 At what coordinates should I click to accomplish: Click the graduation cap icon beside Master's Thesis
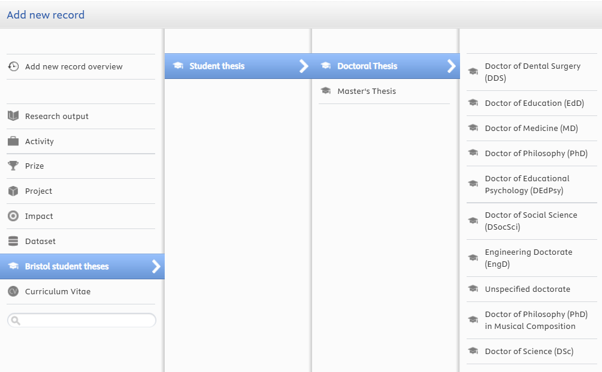[326, 91]
